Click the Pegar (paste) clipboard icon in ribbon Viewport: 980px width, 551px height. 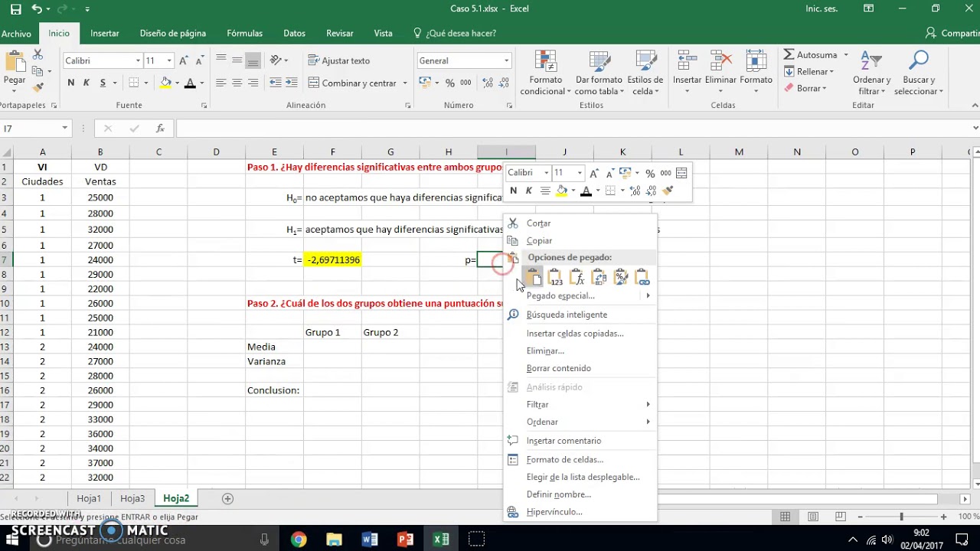pyautogui.click(x=15, y=63)
